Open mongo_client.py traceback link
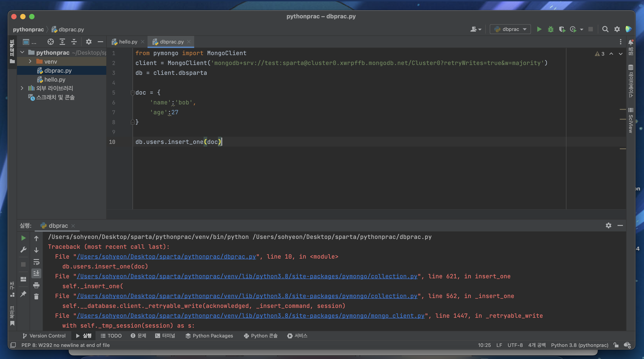 coord(250,316)
